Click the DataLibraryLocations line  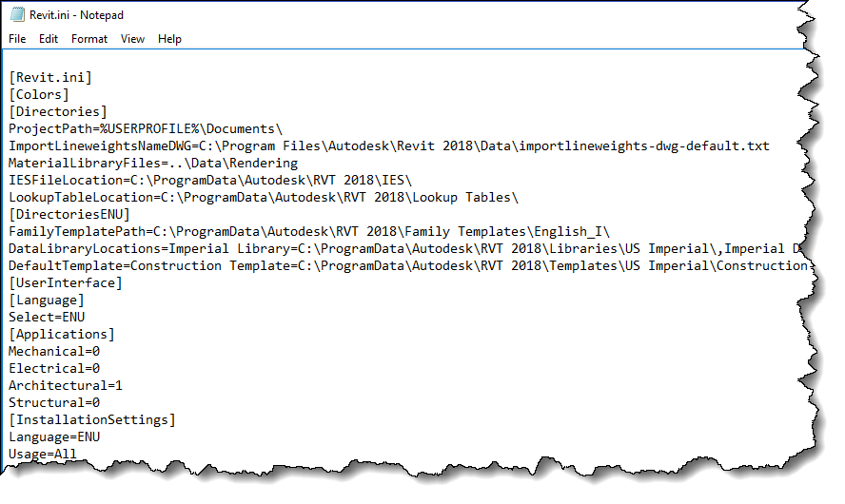pos(406,249)
